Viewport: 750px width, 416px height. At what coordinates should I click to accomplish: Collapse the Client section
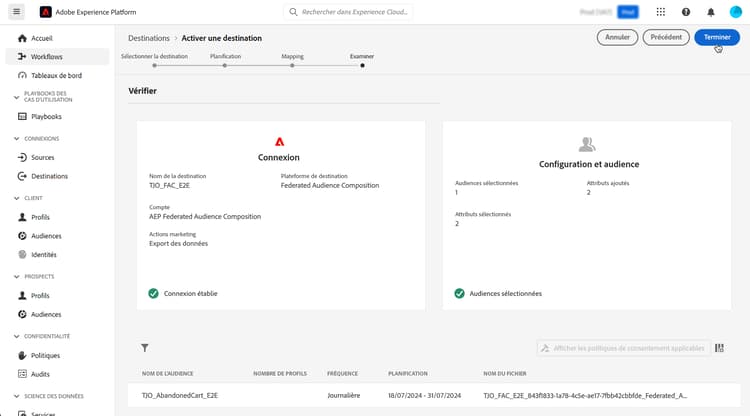tap(16, 198)
